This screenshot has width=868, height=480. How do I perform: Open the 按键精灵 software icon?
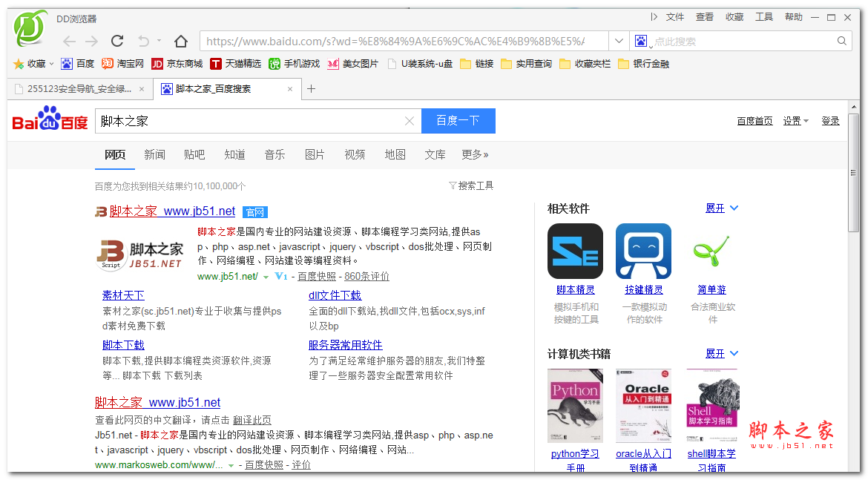(x=643, y=251)
